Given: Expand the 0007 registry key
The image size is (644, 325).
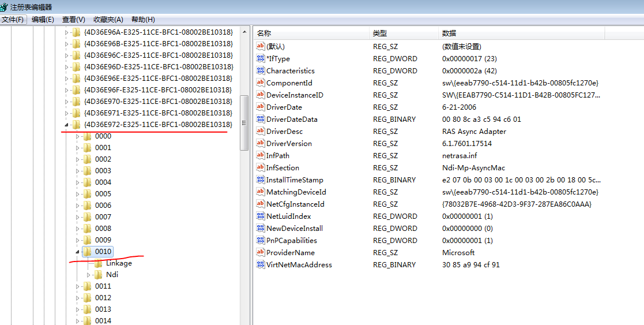Looking at the screenshot, I should tap(78, 217).
